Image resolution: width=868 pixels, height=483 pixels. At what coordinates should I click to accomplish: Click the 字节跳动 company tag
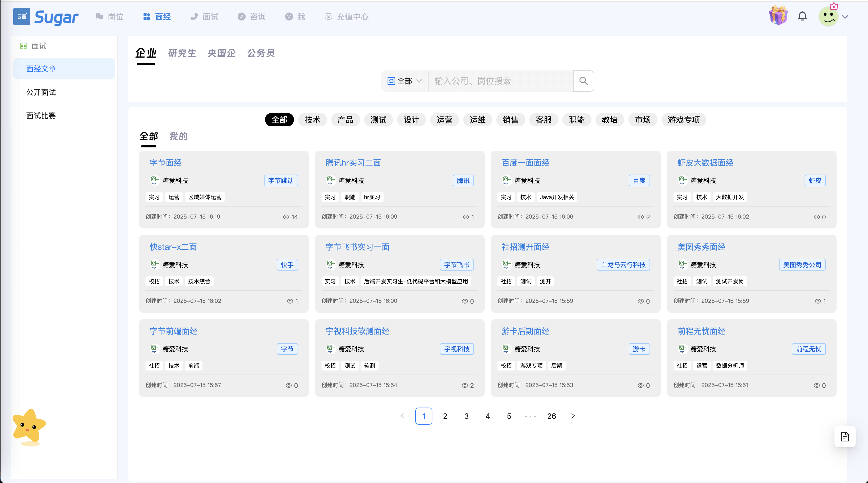click(x=281, y=181)
